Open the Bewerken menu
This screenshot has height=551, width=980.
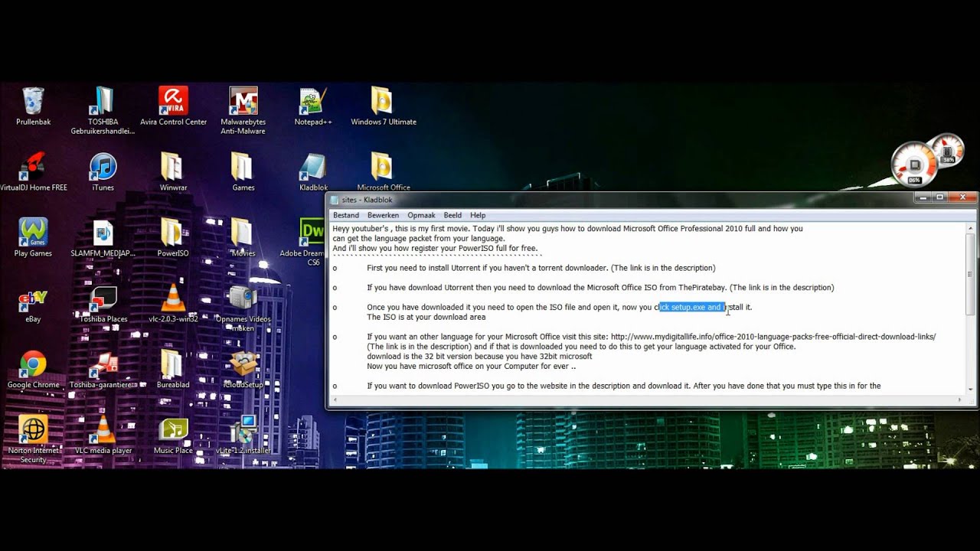[x=383, y=216]
